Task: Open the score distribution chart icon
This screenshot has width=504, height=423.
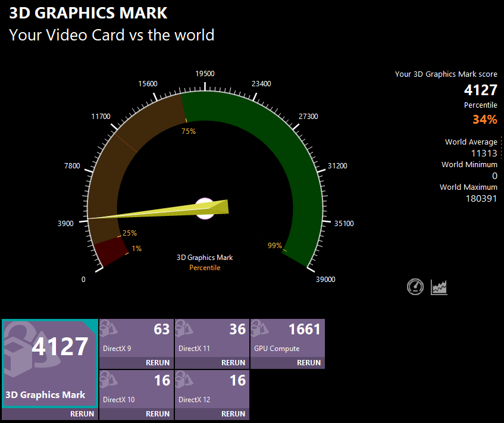Action: (439, 287)
